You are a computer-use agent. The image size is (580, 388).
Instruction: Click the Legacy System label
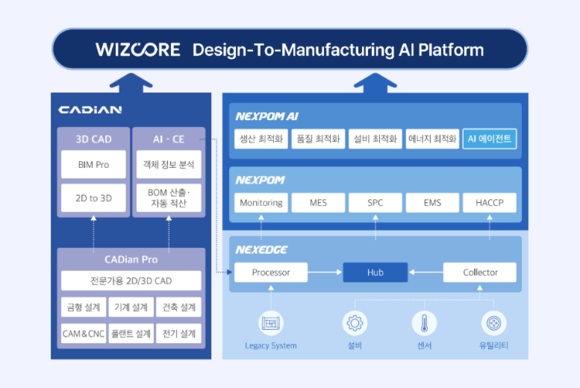pos(271,345)
